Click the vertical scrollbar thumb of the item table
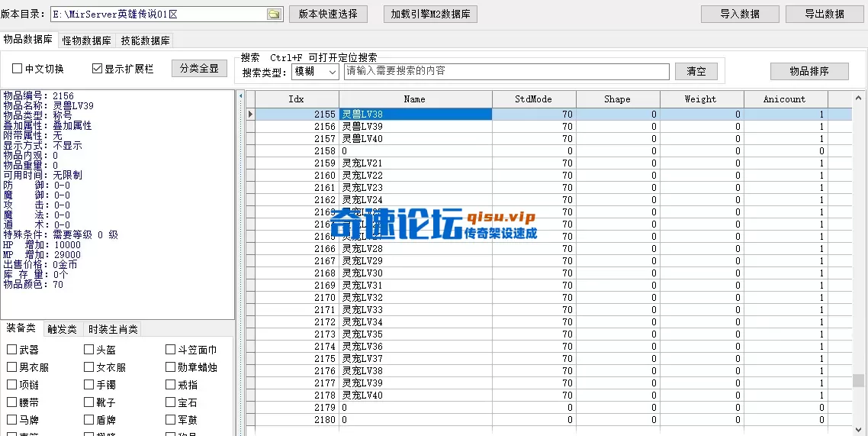The width and height of the screenshot is (868, 436). pyautogui.click(x=858, y=380)
